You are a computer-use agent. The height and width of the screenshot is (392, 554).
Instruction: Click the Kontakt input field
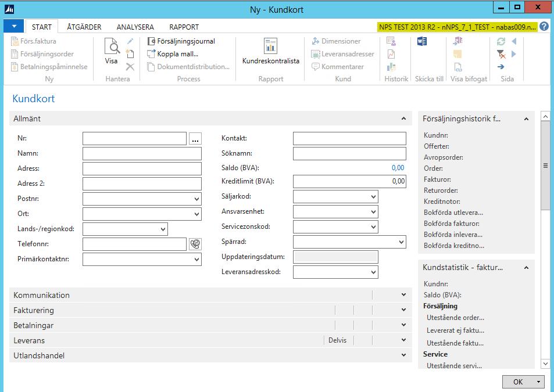tap(349, 138)
